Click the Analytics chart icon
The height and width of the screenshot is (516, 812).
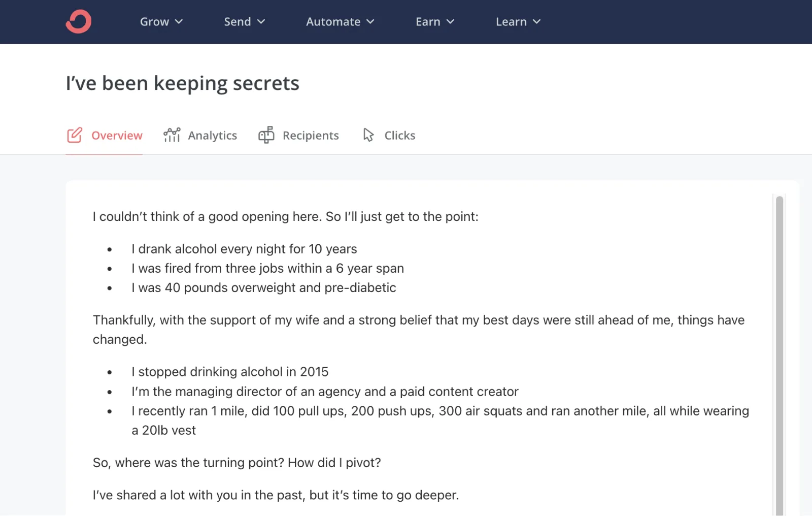pos(172,135)
